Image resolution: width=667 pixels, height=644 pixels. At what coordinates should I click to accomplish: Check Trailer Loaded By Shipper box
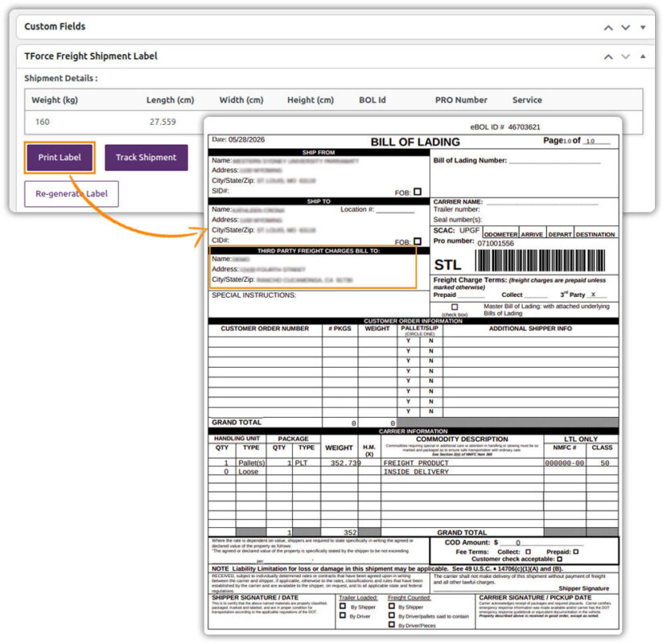[x=343, y=606]
